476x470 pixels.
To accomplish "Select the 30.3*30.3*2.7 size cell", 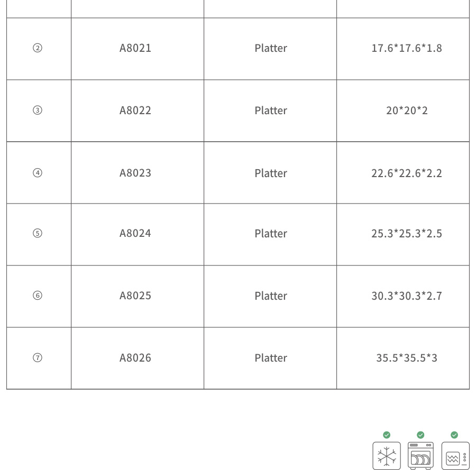I will click(x=406, y=296).
